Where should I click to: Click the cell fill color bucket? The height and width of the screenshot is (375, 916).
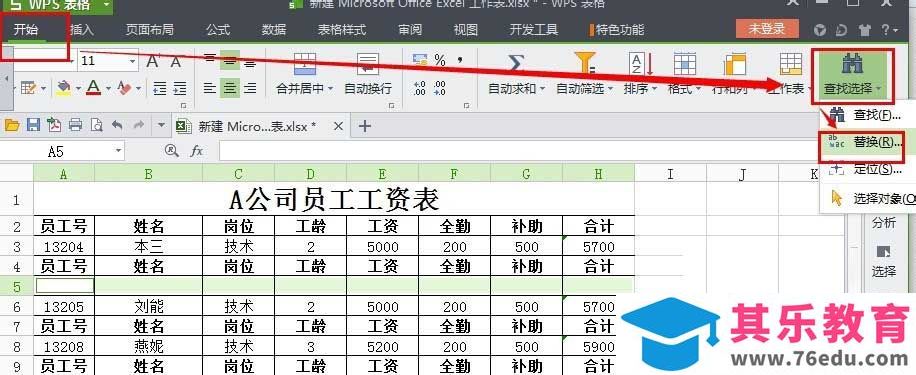point(63,88)
